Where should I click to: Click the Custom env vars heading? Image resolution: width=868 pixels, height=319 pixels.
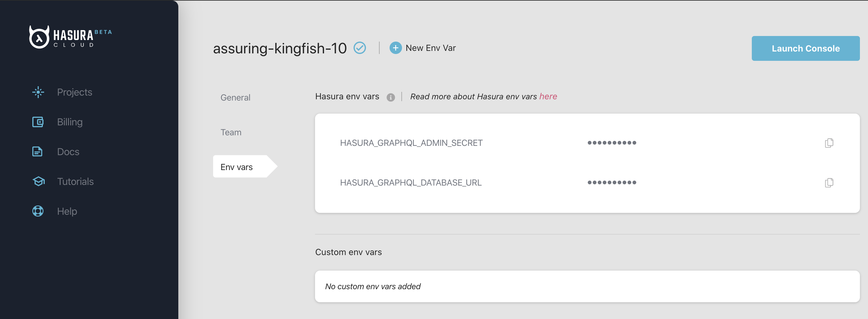[x=349, y=252]
